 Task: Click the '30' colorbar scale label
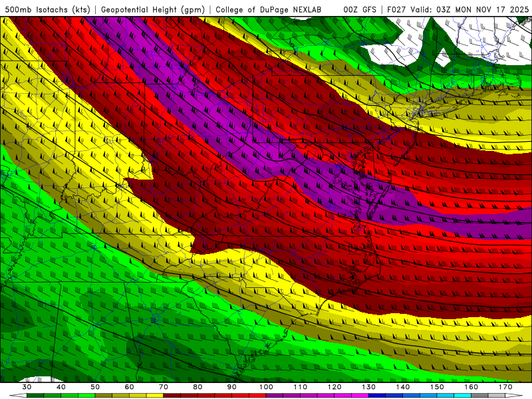27,387
